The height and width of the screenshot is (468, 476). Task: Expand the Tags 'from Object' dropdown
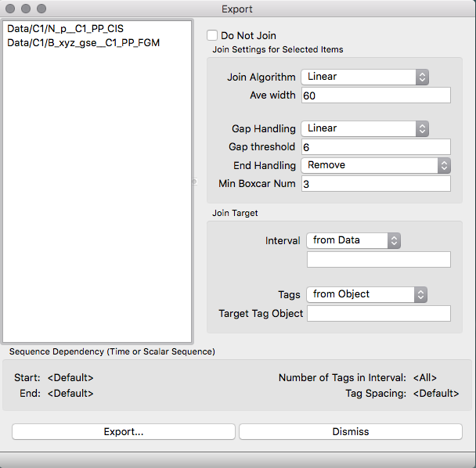tap(366, 294)
